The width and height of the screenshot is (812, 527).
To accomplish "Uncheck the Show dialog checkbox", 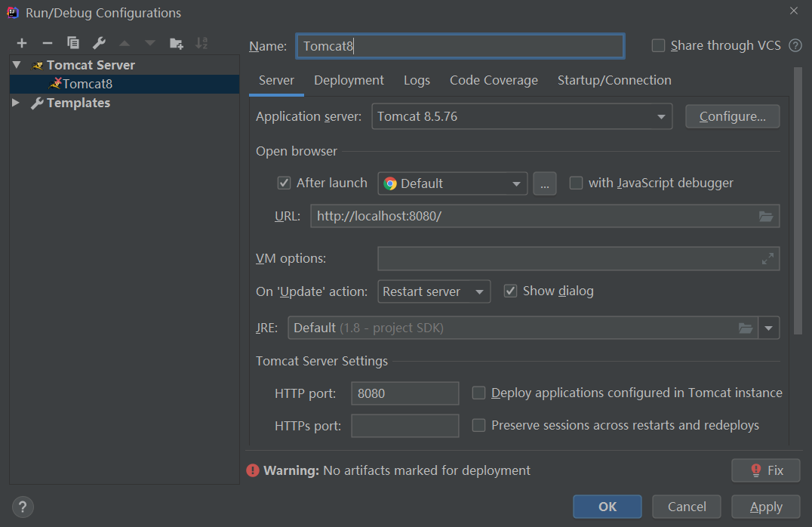I will [x=511, y=291].
